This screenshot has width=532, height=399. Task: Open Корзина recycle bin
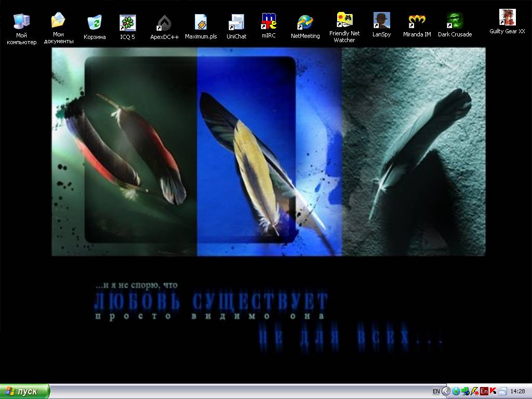95,23
